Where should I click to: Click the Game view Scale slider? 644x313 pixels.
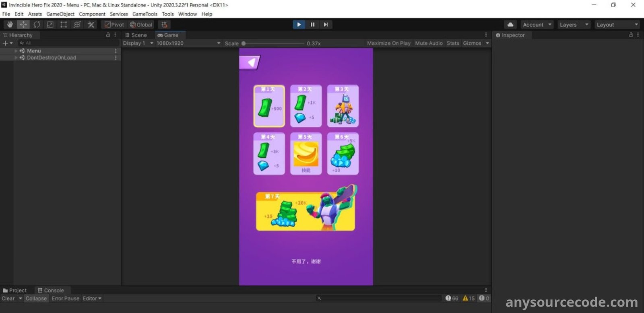click(274, 43)
